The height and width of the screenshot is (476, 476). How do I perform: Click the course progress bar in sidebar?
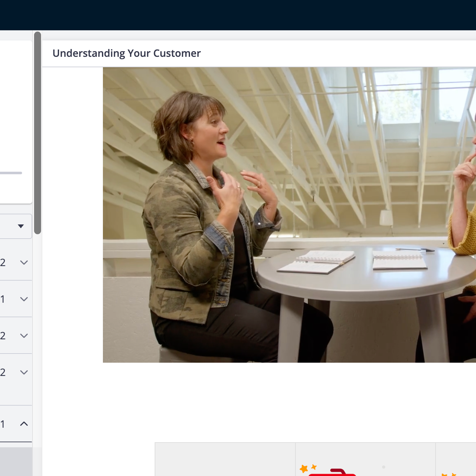click(11, 173)
